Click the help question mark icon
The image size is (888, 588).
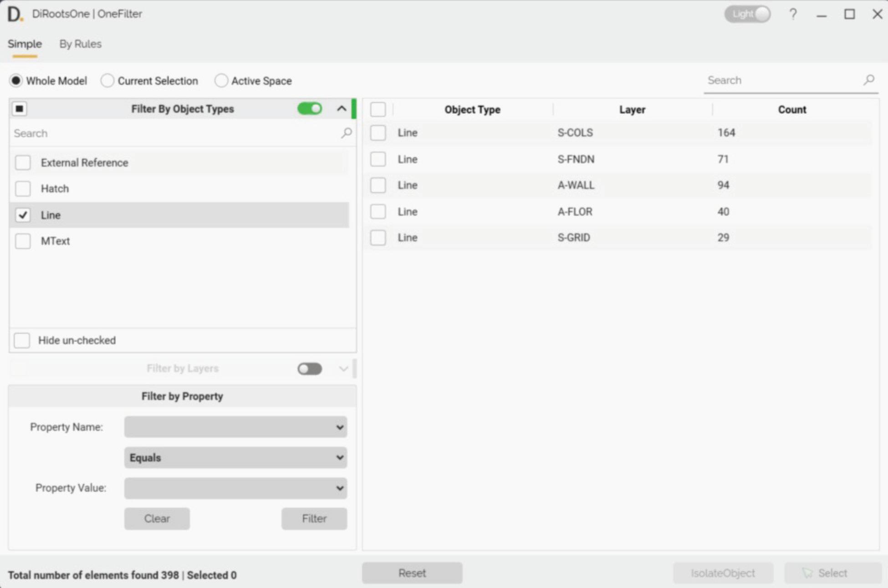tap(793, 14)
